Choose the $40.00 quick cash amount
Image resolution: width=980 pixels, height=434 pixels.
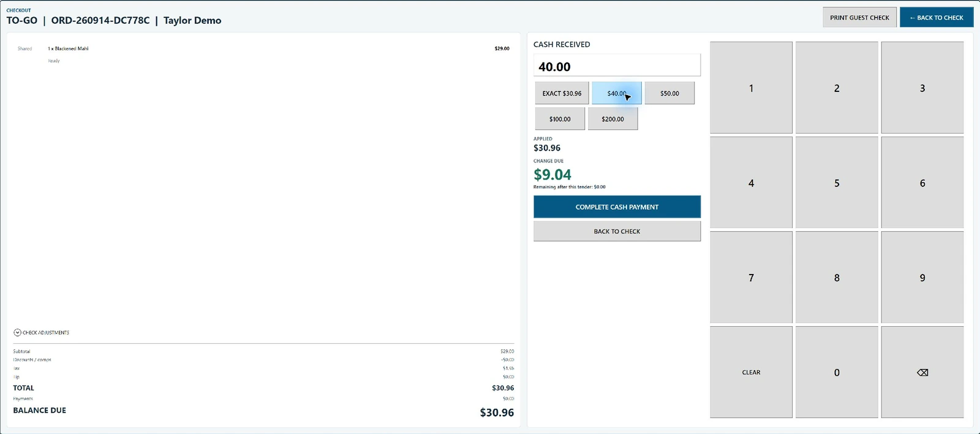click(x=617, y=93)
